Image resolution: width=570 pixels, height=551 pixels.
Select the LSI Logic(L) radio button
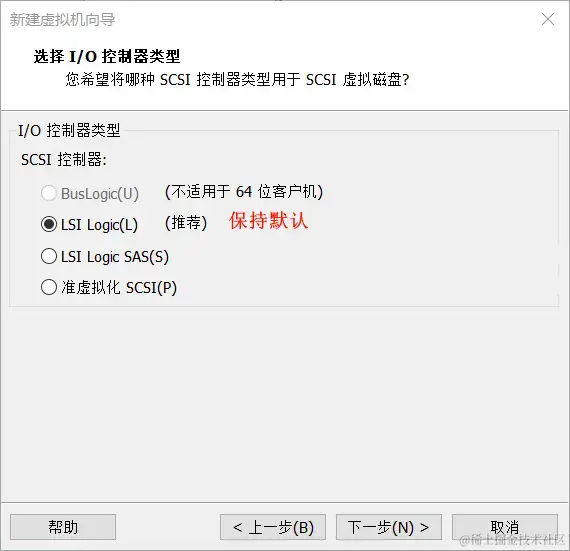point(49,224)
